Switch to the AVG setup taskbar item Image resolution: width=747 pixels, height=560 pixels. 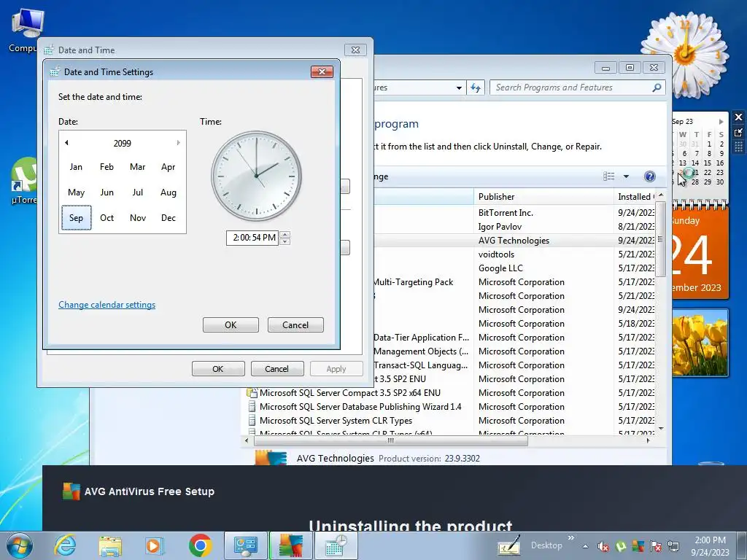pos(290,545)
